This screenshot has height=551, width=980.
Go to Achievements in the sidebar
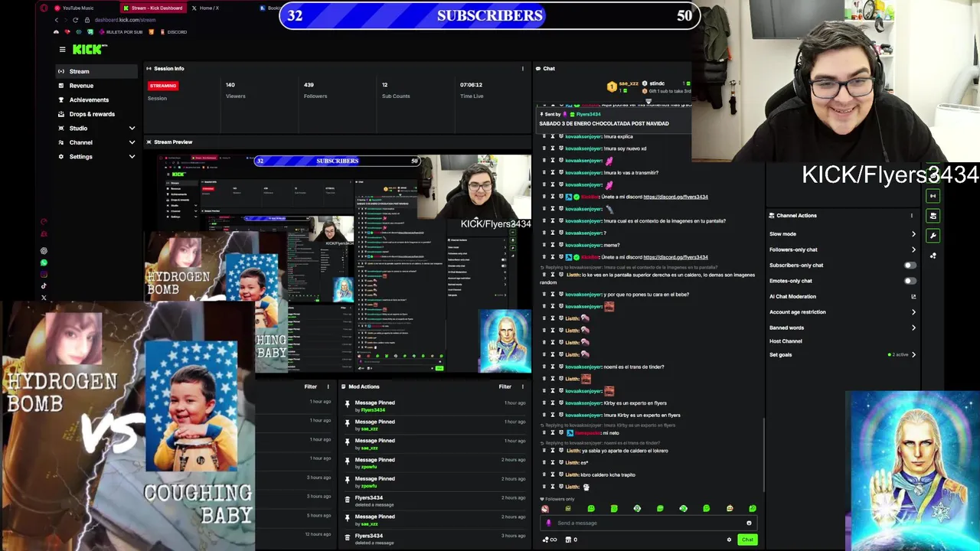(96, 99)
